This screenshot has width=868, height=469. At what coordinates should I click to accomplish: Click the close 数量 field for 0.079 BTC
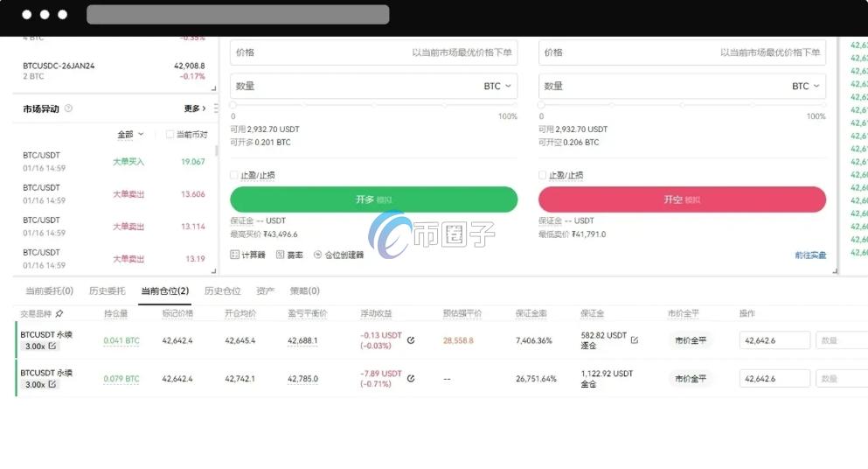pos(842,379)
